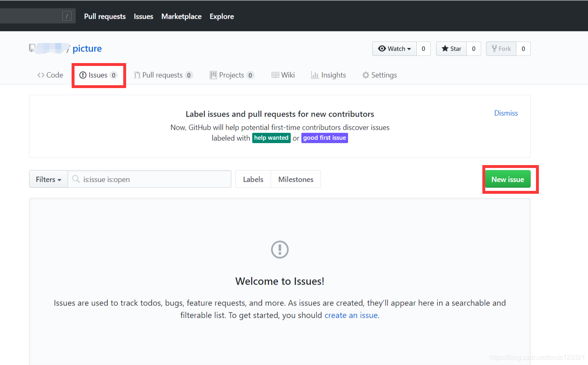The width and height of the screenshot is (588, 365).
Task: Open the Labels page
Action: 253,179
